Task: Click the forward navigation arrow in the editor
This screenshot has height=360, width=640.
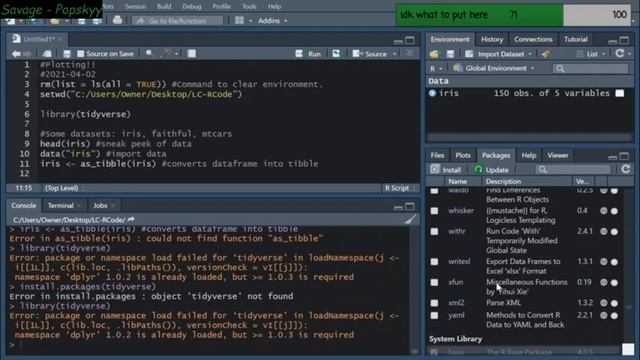Action: [27, 54]
